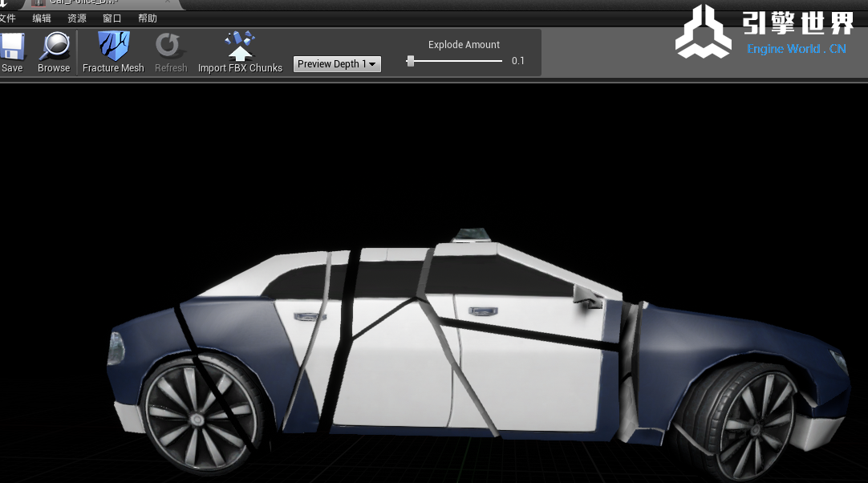Open the 窗口 (Window) menu
Image resolution: width=868 pixels, height=483 pixels.
pos(112,18)
